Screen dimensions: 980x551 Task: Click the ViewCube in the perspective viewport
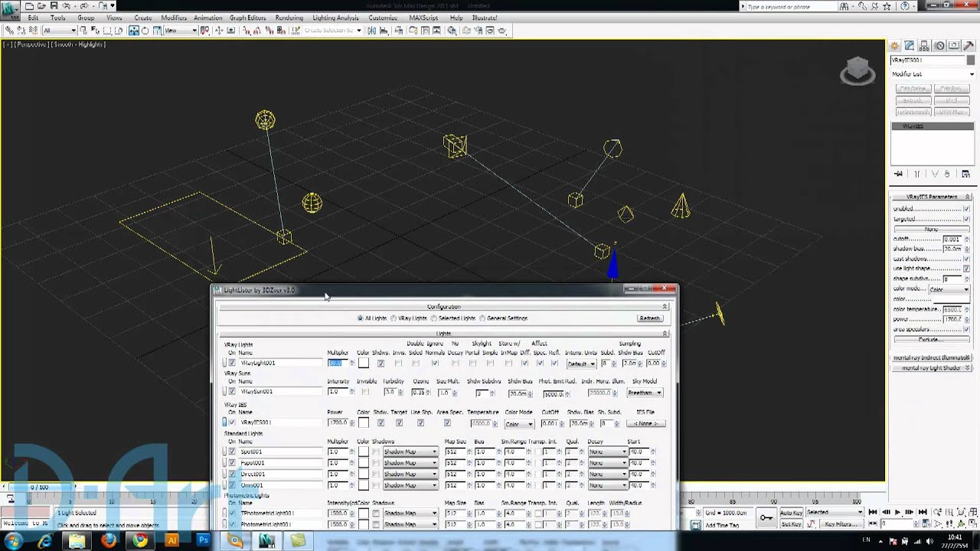[x=857, y=71]
